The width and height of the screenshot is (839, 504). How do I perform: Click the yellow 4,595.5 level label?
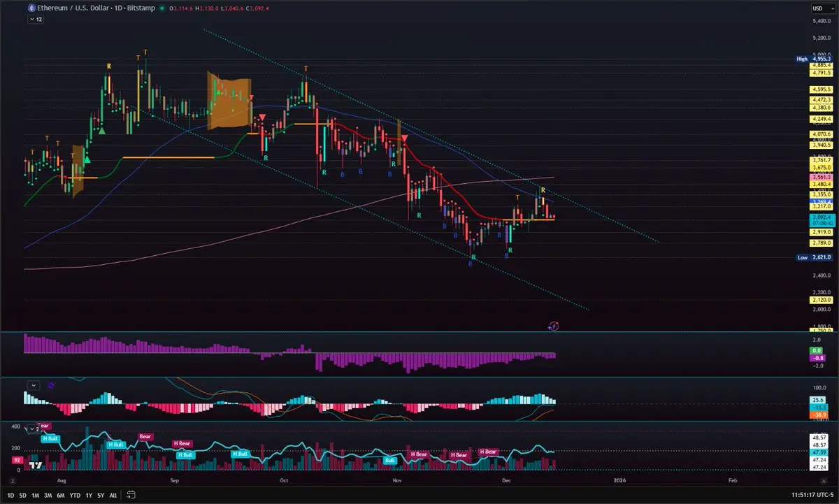tap(820, 89)
